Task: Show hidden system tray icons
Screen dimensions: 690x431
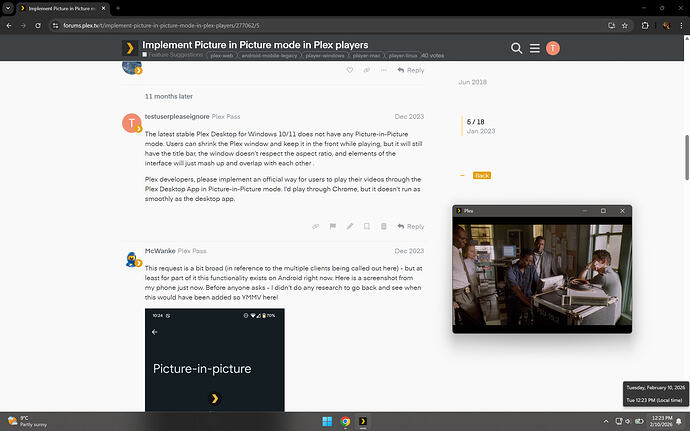Action: [606, 421]
